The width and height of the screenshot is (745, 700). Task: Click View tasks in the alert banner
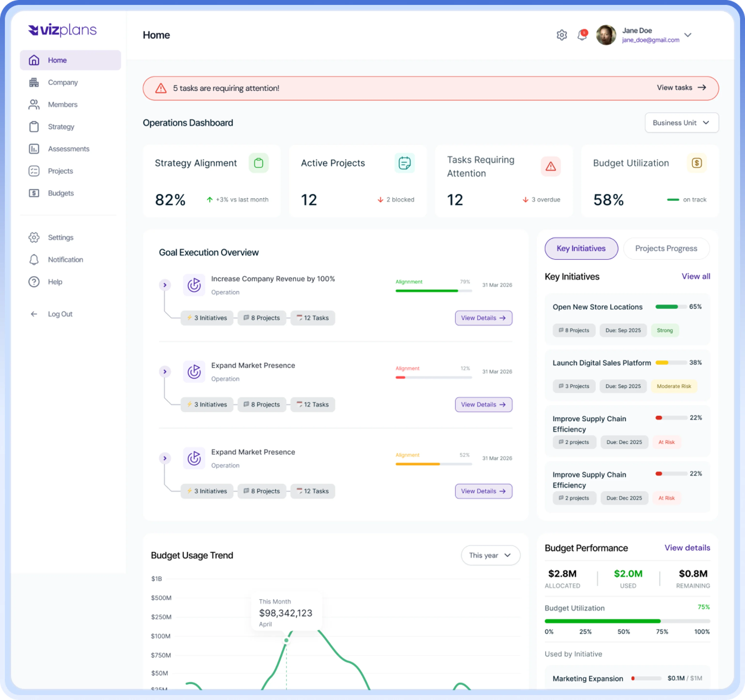[681, 87]
